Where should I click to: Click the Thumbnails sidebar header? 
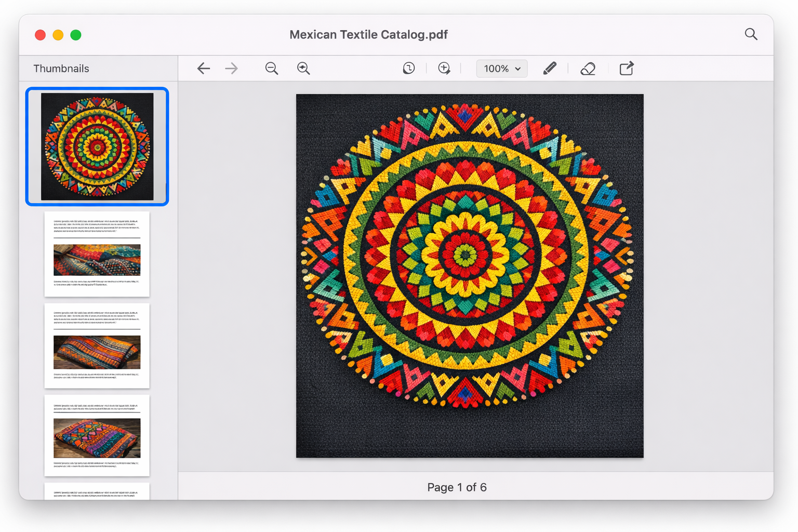coord(61,69)
